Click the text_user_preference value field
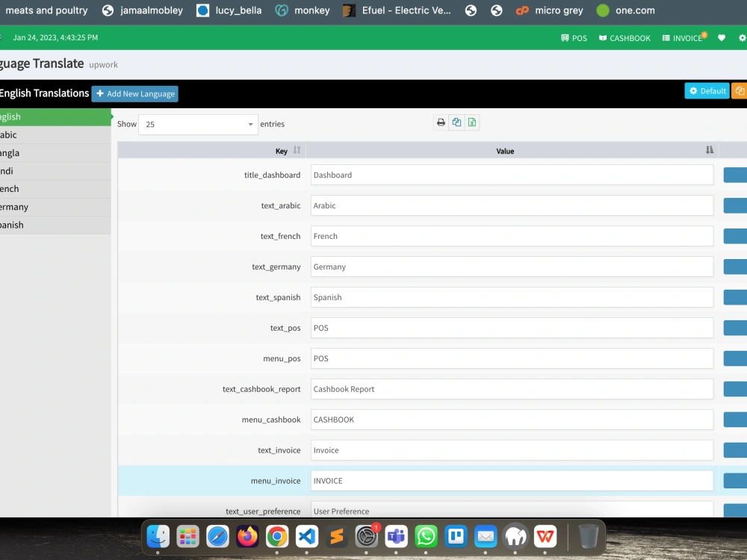Viewport: 747px width, 560px height. coord(512,509)
